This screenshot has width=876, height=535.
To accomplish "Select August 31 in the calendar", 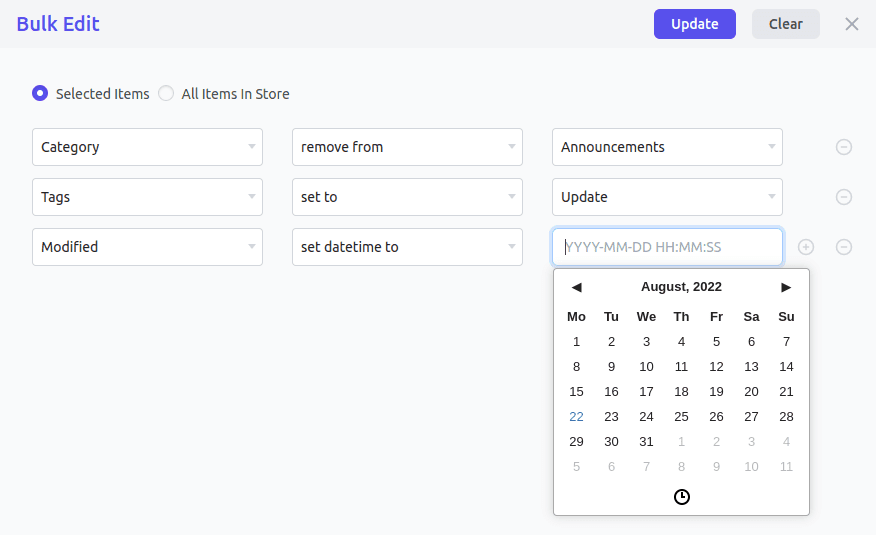I will pos(646,442).
